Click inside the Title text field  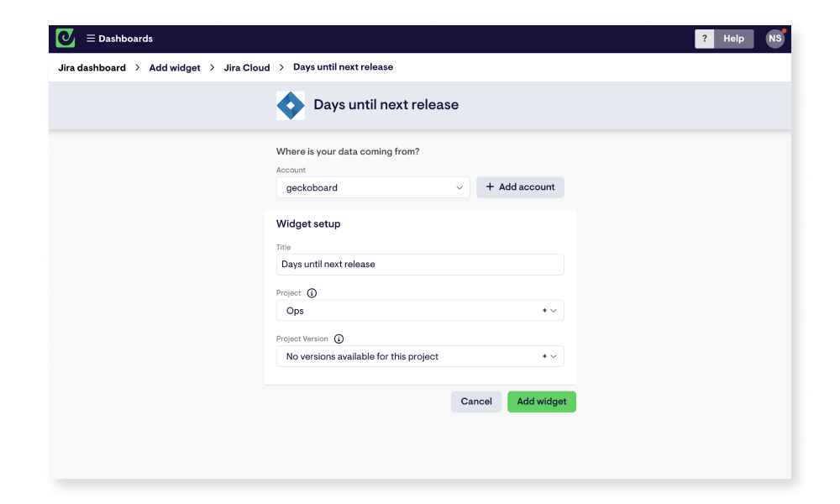pos(420,264)
